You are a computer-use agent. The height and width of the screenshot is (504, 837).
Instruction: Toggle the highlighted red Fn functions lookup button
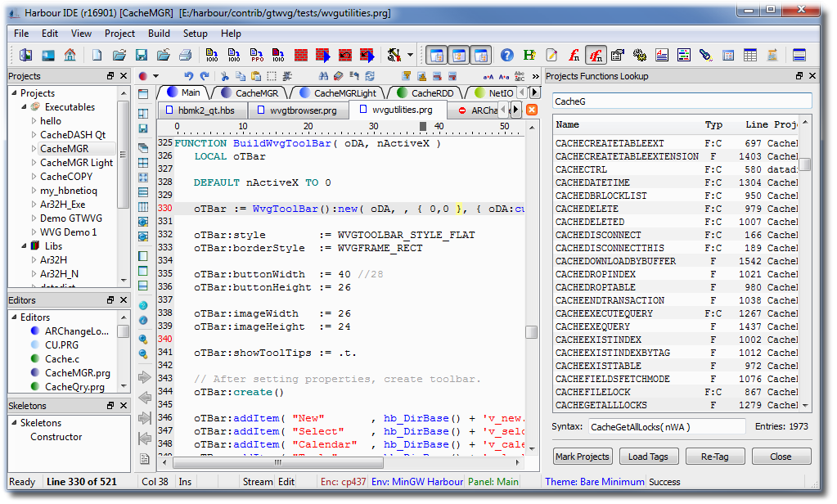pyautogui.click(x=596, y=56)
